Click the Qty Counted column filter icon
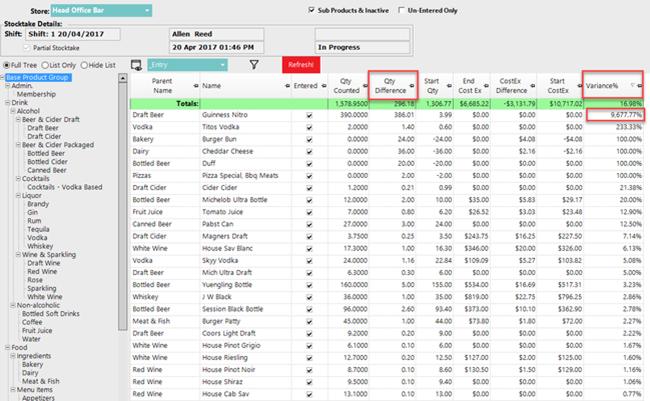Screen dimensions: 650x401 362,87
